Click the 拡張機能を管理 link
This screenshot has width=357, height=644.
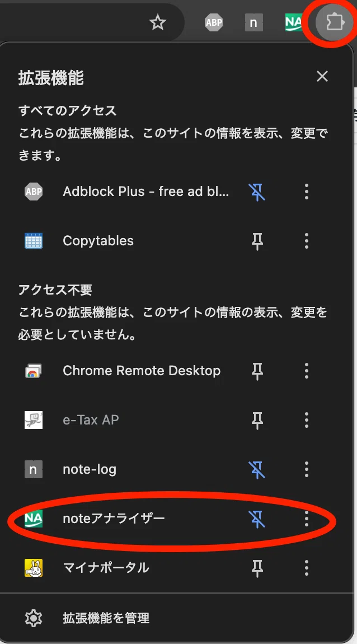106,618
